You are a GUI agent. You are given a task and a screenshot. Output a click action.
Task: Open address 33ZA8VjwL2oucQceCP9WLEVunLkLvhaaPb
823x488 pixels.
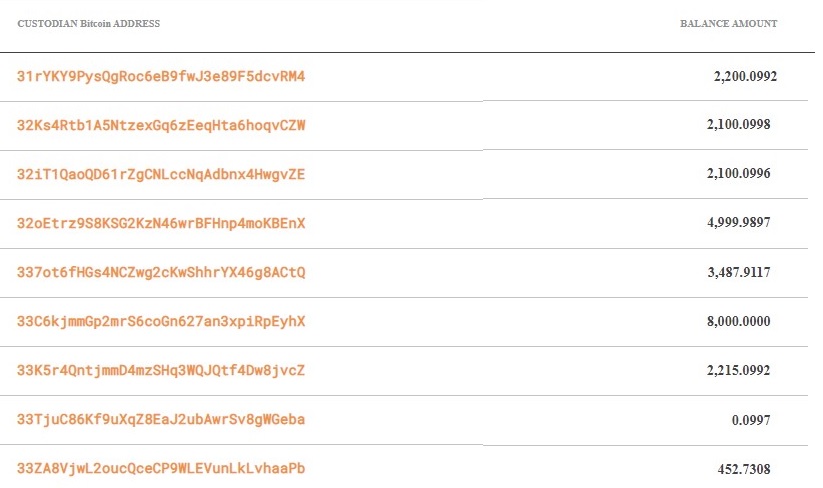tap(161, 468)
